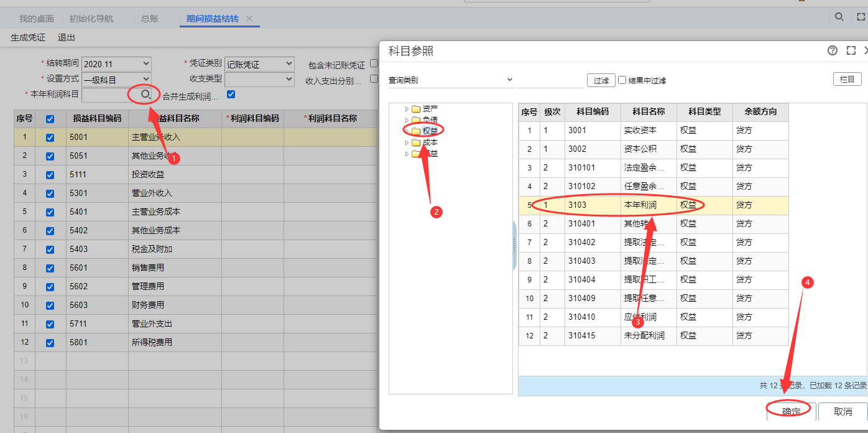Switch to the 总账 tab
Image resolution: width=868 pixels, height=433 pixels.
[150, 19]
